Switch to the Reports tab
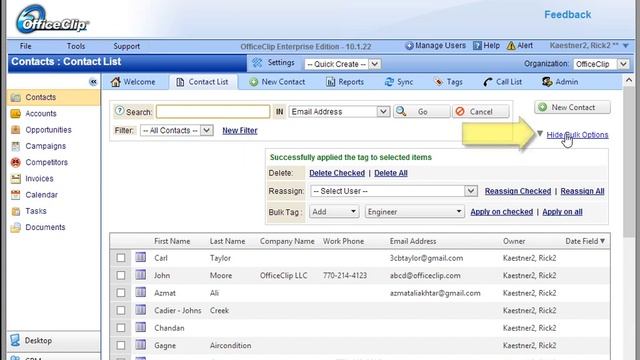 coord(345,82)
